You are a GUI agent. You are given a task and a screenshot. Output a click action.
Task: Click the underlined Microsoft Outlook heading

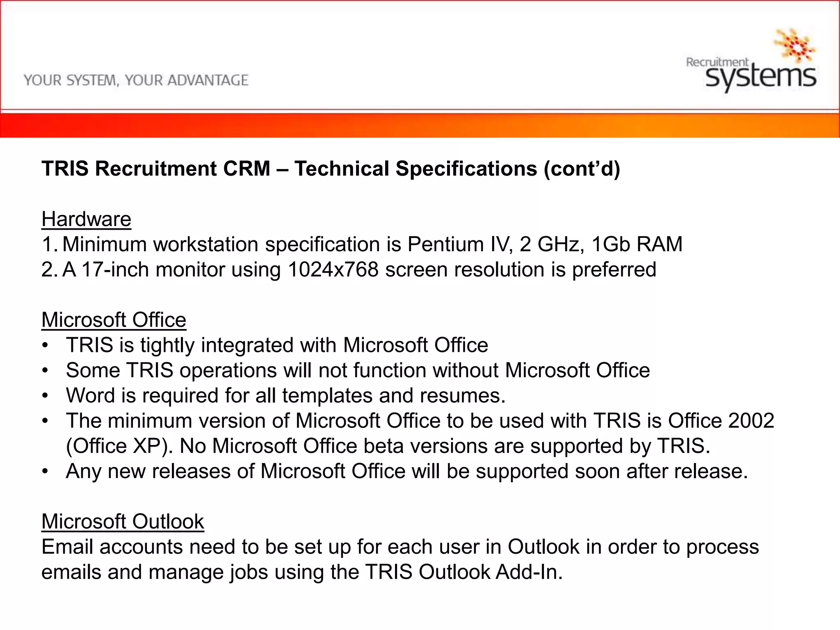pyautogui.click(x=123, y=522)
